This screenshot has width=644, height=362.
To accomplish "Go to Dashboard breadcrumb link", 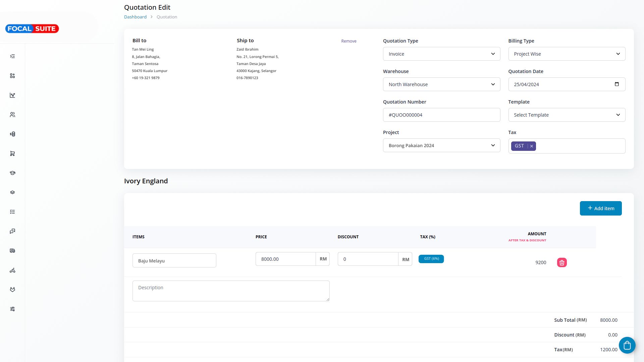I will 135,17.
